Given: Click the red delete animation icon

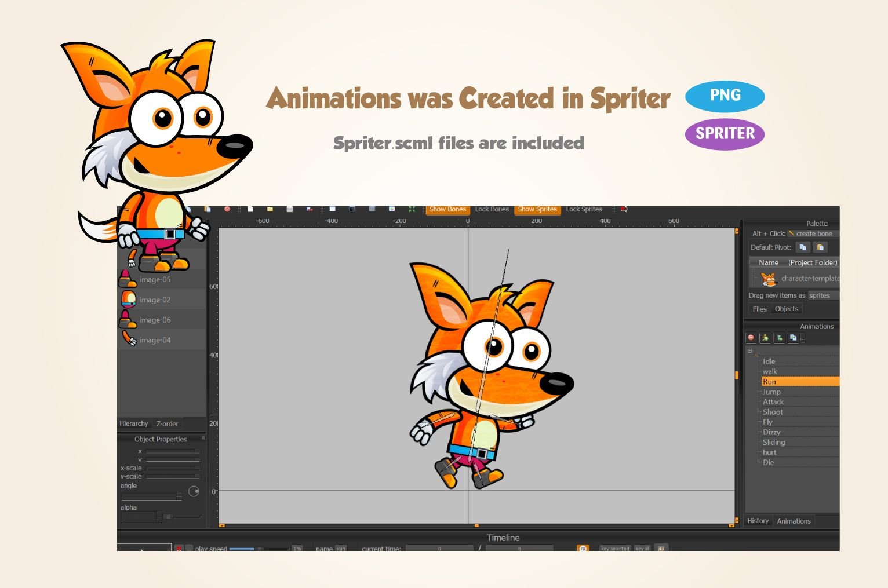Looking at the screenshot, I should 751,338.
